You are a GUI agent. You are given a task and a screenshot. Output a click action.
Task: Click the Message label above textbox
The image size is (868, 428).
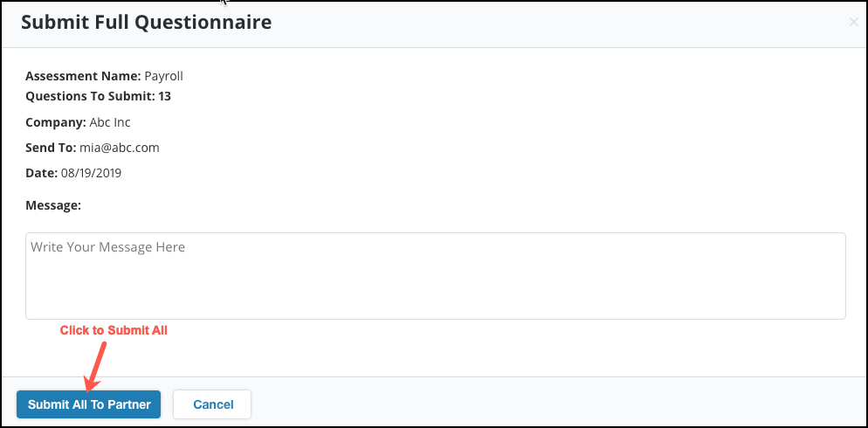point(53,205)
